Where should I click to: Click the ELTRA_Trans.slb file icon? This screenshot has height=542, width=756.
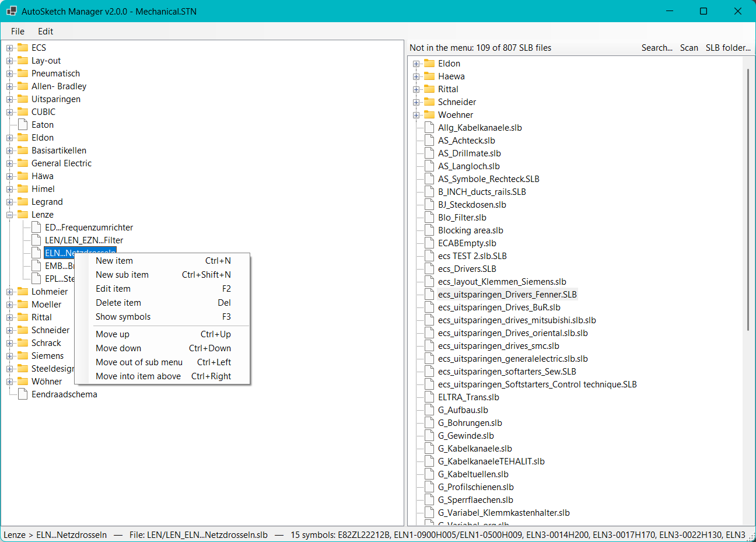pos(429,397)
